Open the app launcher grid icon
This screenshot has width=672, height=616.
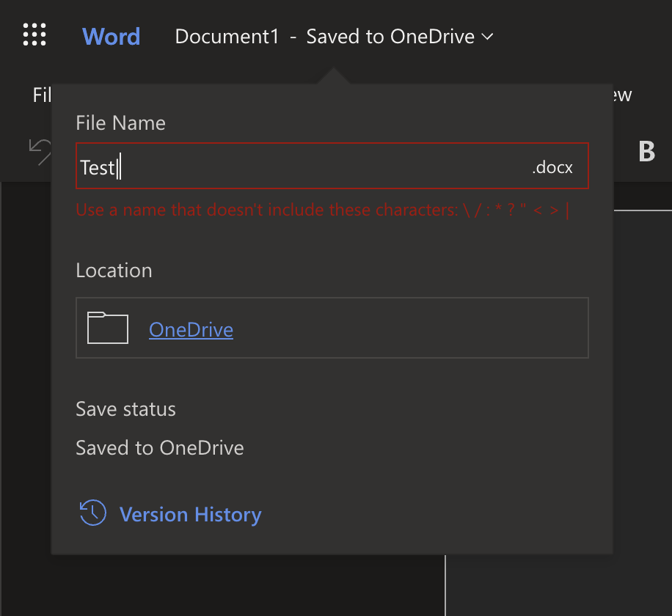(34, 34)
